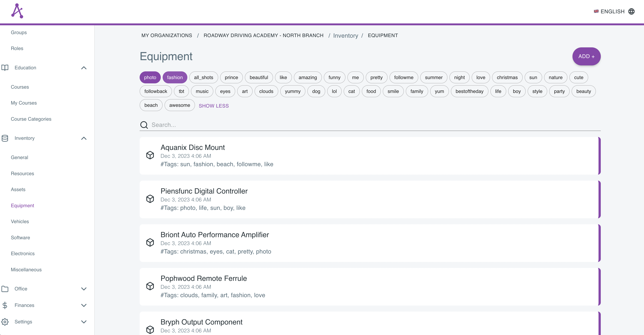The image size is (644, 335).
Task: Click the Education book icon
Action: [5, 68]
